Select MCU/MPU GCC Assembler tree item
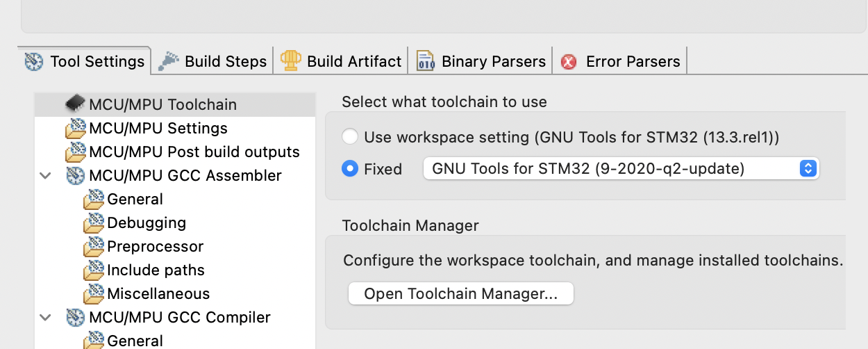Image resolution: width=868 pixels, height=349 pixels. tap(185, 176)
